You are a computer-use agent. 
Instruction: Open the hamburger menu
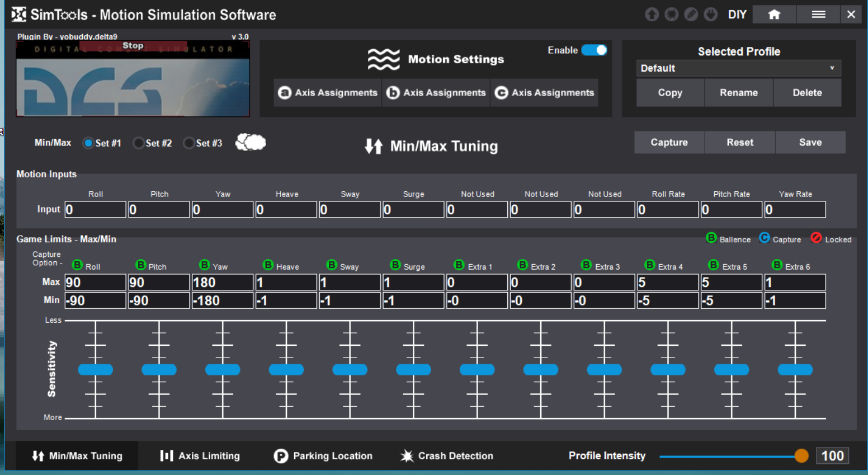click(x=818, y=15)
